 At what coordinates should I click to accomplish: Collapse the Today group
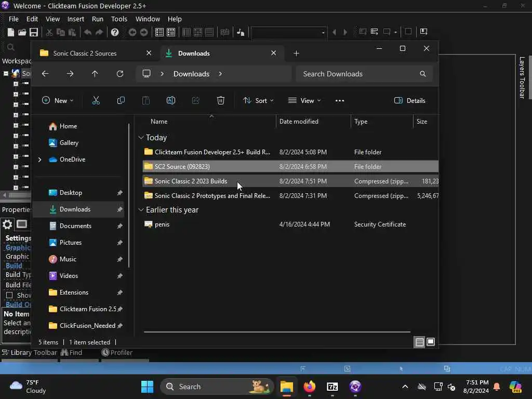(x=141, y=137)
